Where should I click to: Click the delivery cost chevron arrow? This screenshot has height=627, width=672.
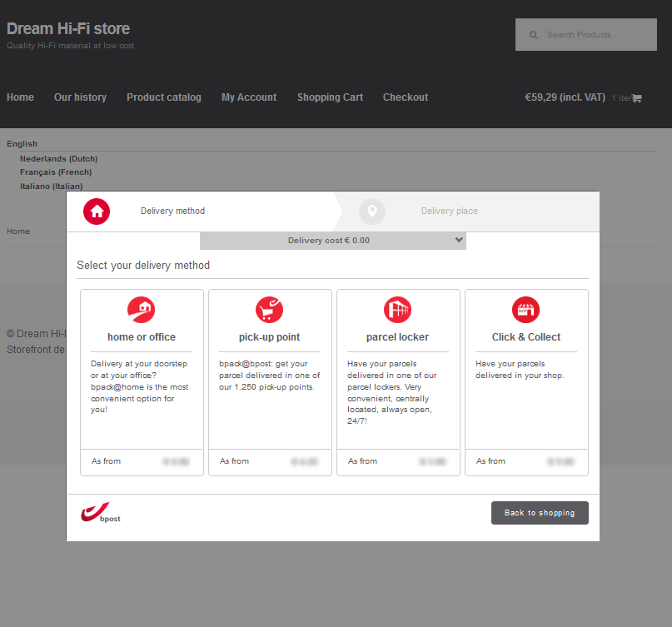458,240
